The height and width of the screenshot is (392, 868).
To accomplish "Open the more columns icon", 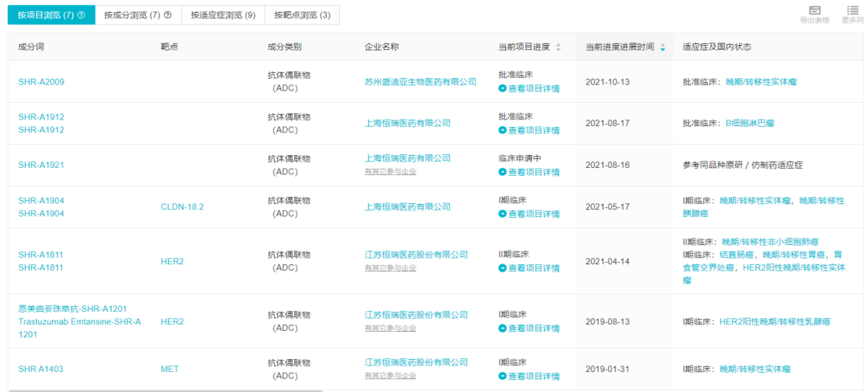I will tap(852, 10).
